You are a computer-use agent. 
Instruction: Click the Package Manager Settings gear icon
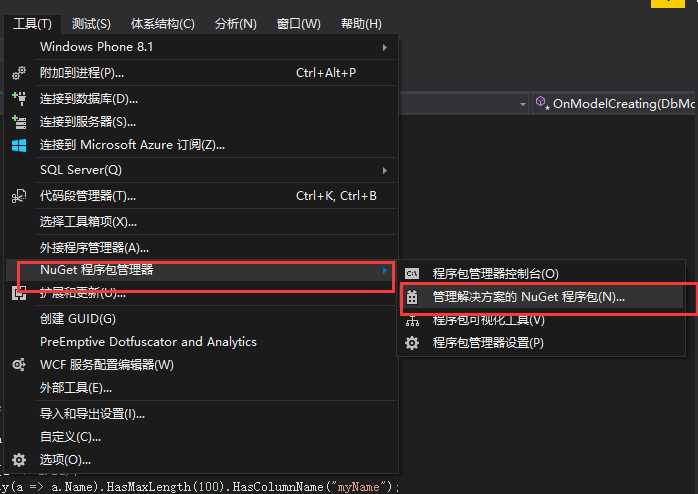pyautogui.click(x=412, y=343)
